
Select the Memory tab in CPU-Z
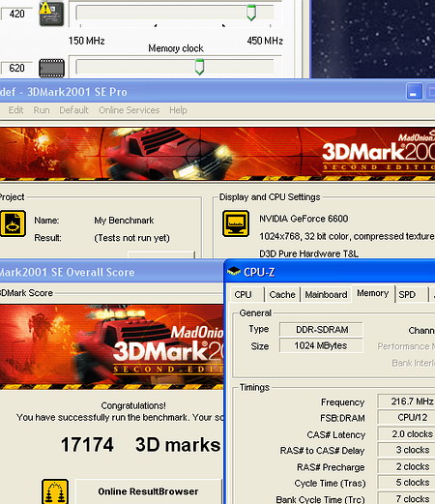click(x=373, y=293)
